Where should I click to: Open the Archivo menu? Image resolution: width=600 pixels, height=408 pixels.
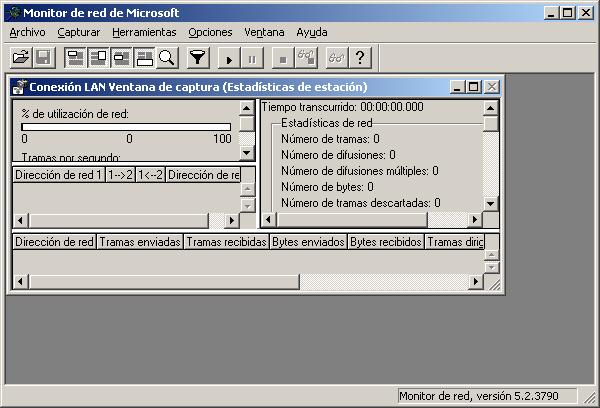[x=26, y=32]
